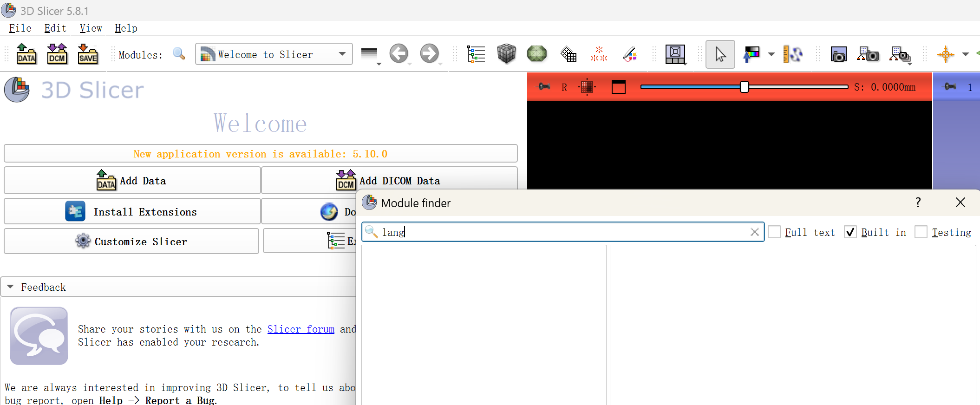The image size is (980, 405).
Task: Go back to previous module arrow
Action: click(399, 54)
